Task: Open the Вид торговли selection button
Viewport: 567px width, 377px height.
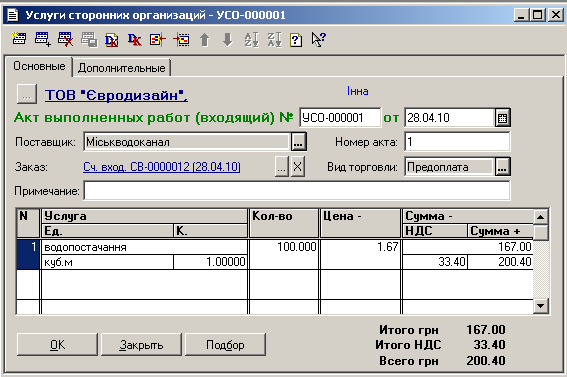Action: coord(502,167)
